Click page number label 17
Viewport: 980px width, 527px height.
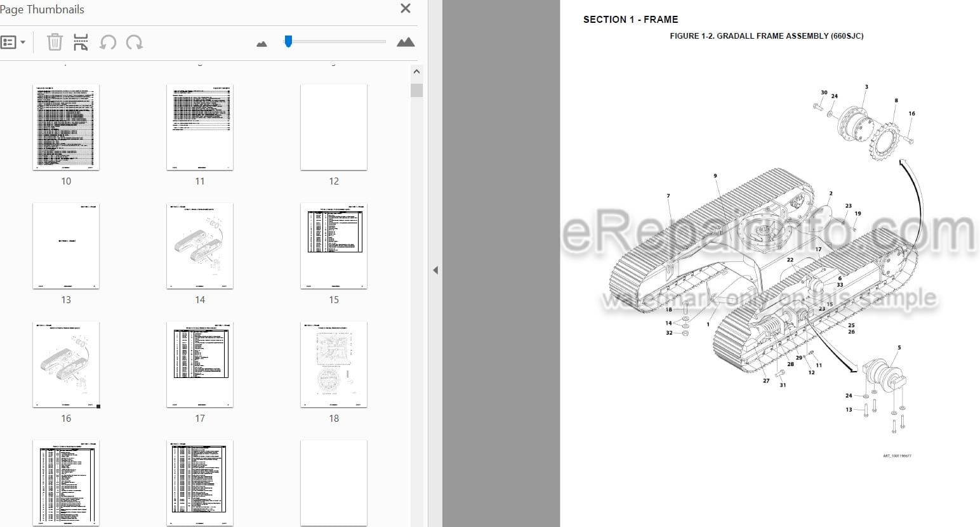tap(200, 419)
